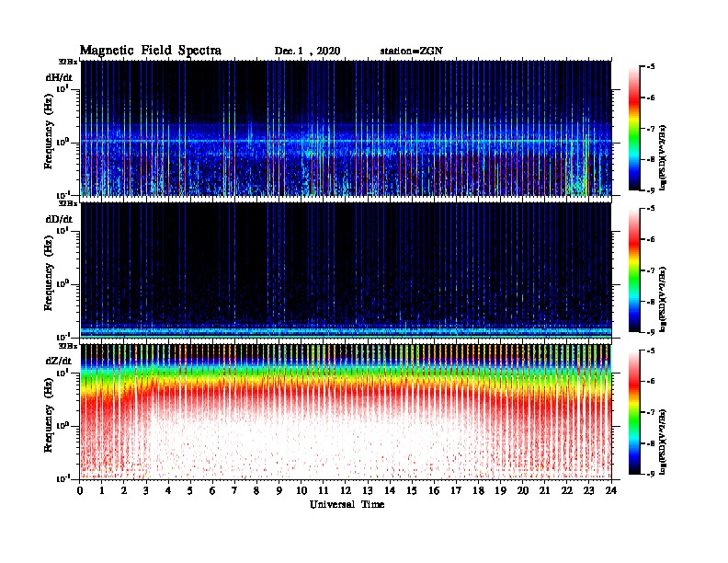
Task: Click the hour 18 tick label
Action: 478,491
